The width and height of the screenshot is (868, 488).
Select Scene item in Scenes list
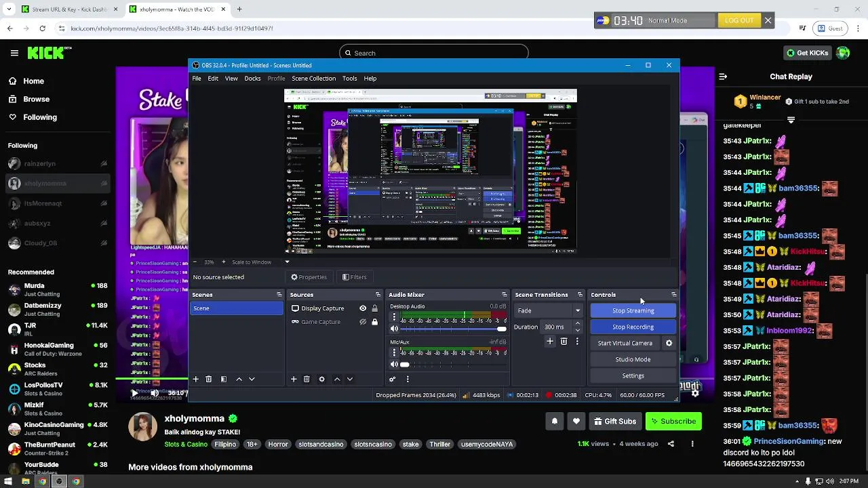[237, 308]
